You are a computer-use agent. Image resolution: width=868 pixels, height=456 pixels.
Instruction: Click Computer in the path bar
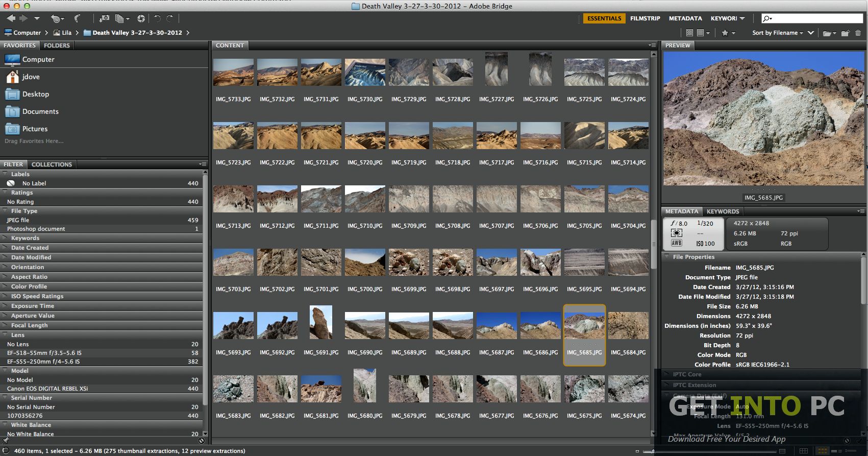pos(22,33)
